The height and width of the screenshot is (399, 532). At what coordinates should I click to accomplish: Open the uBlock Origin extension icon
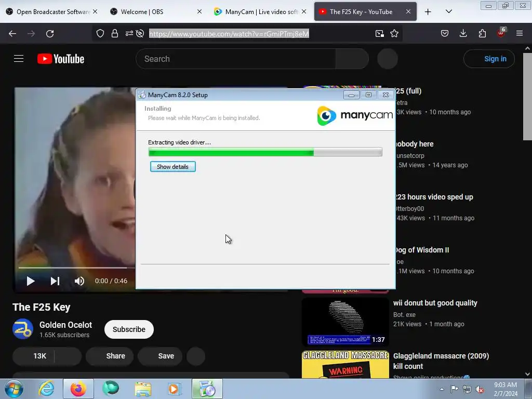coord(501,33)
